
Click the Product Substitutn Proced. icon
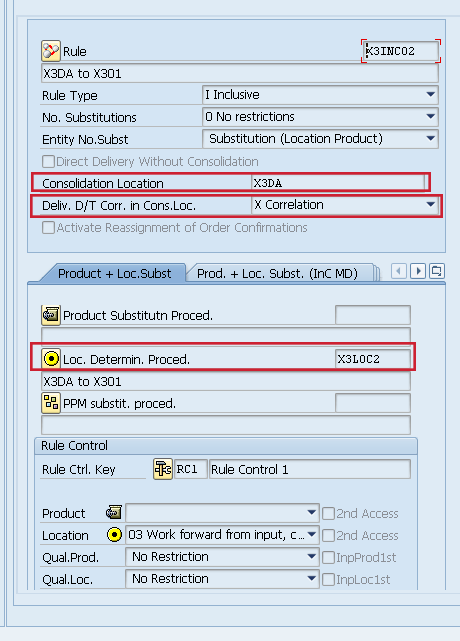point(51,315)
